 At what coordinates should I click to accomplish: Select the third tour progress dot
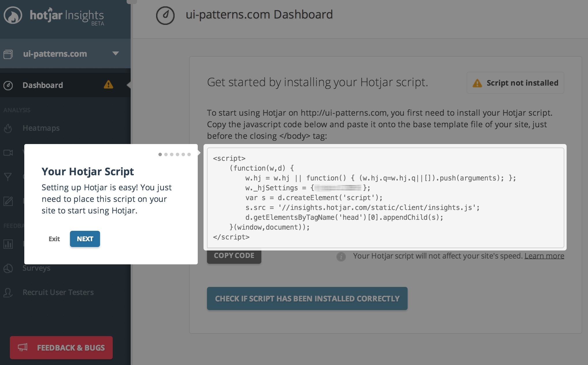[x=172, y=154]
